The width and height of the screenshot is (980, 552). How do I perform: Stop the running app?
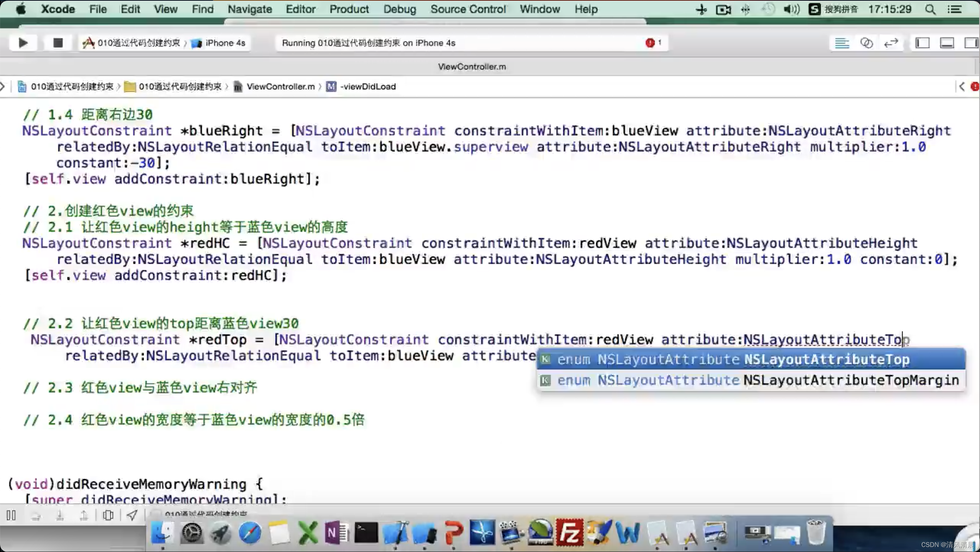pos(58,43)
